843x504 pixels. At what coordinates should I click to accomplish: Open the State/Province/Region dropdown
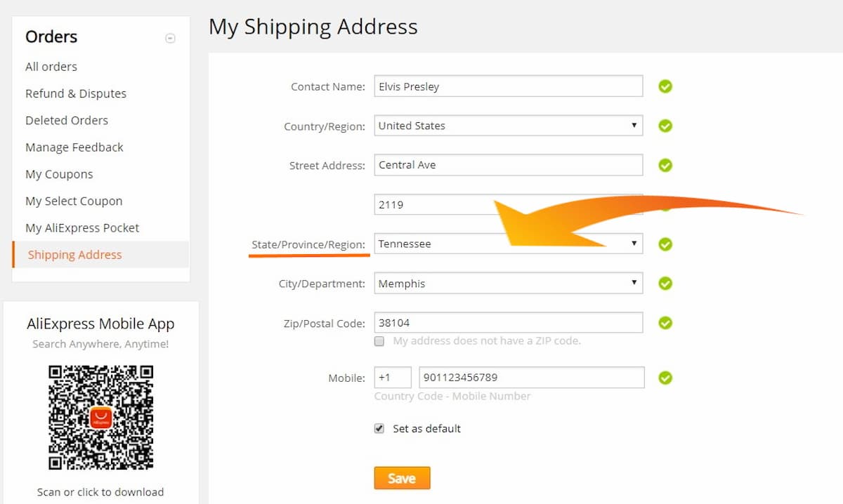509,244
